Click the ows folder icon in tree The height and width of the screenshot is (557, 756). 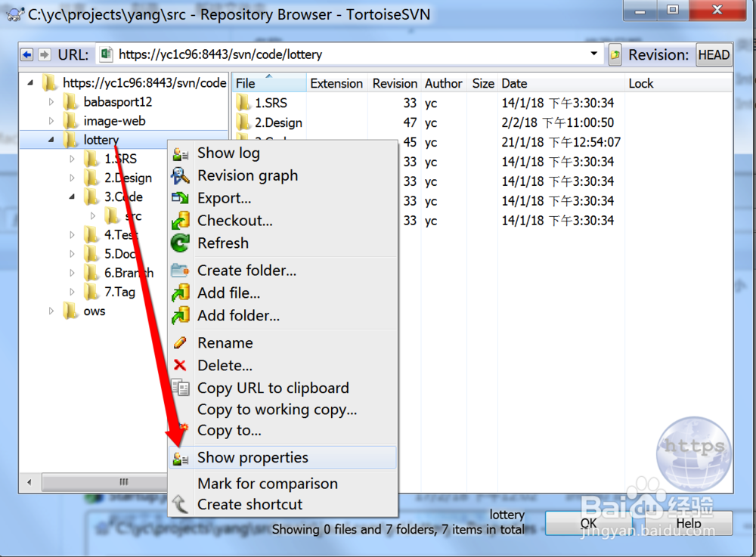pos(71,311)
